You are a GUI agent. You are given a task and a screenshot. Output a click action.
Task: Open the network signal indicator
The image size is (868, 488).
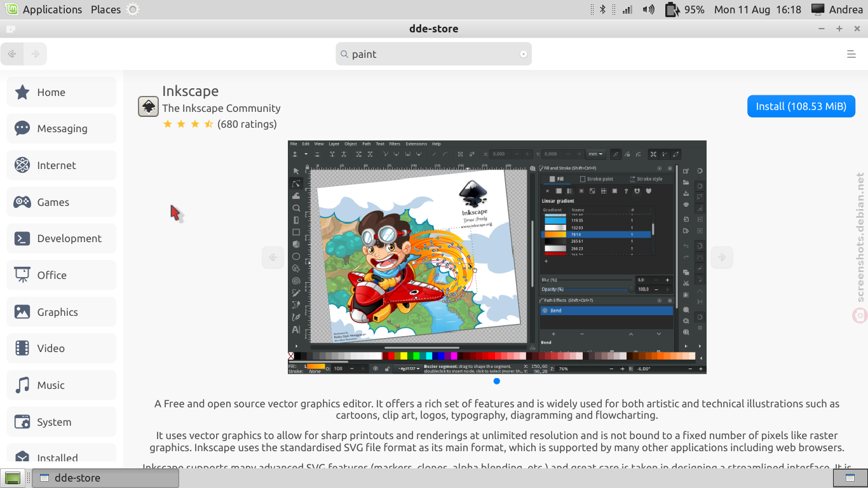[x=627, y=10]
